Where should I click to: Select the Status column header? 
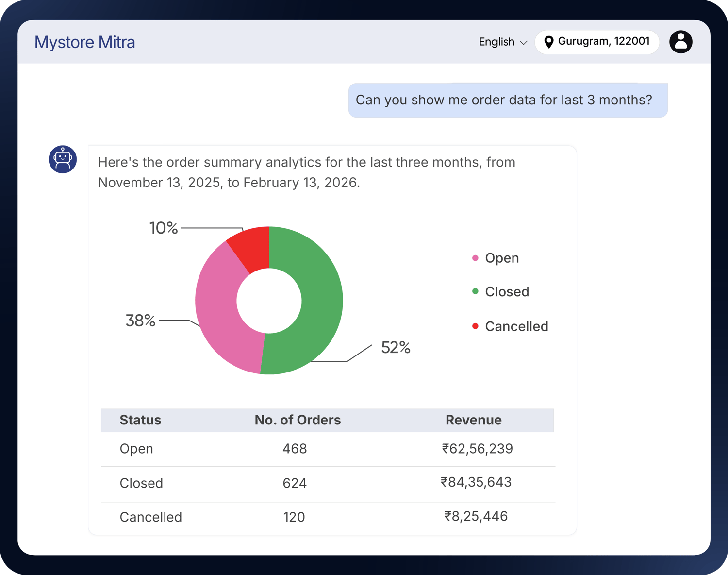[140, 420]
